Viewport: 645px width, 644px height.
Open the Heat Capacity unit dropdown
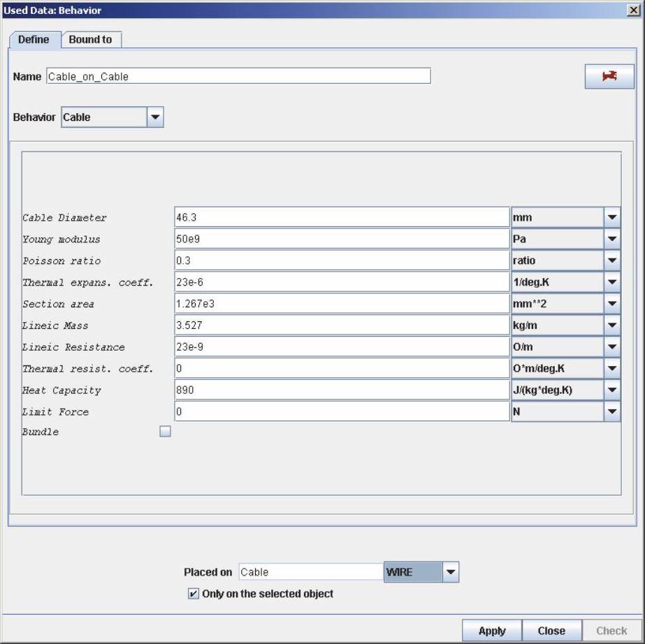coord(612,390)
